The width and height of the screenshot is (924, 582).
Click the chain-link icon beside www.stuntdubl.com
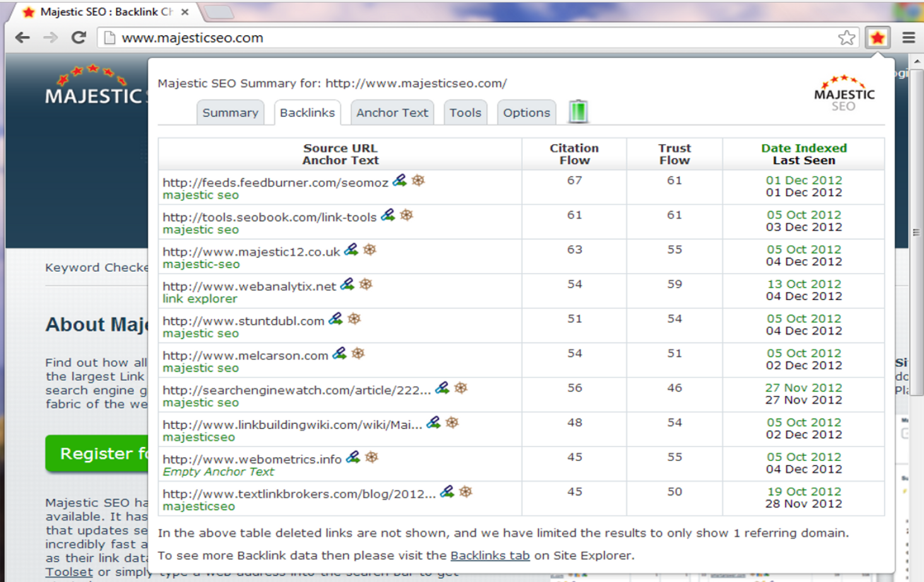[336, 320]
